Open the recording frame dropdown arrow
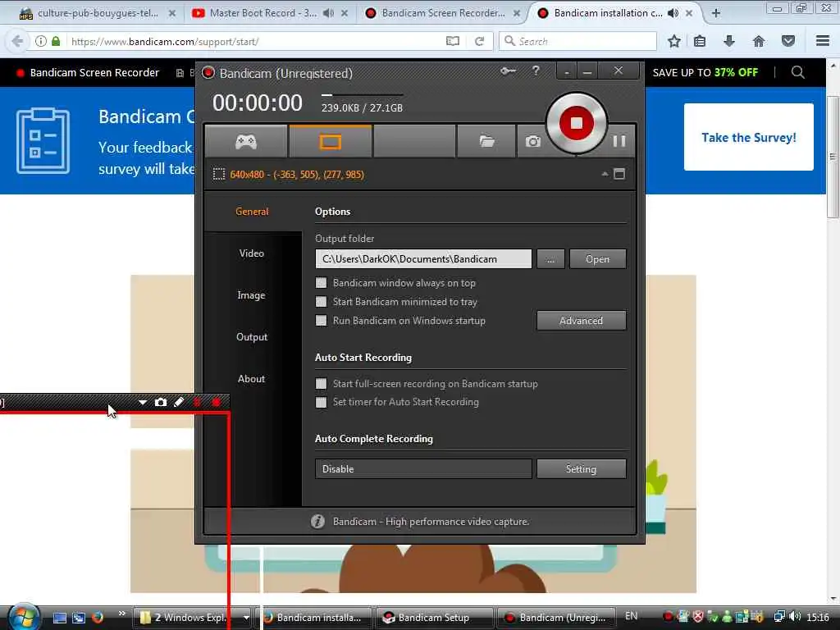The height and width of the screenshot is (630, 840). point(143,402)
